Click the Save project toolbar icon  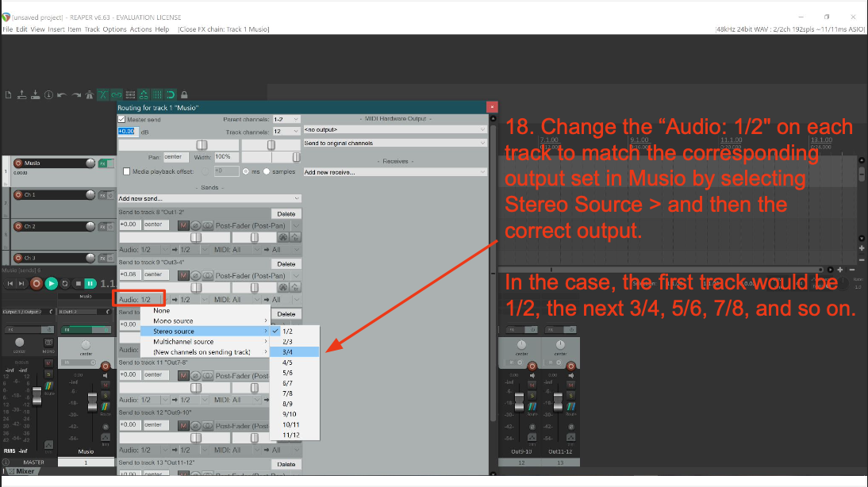36,94
